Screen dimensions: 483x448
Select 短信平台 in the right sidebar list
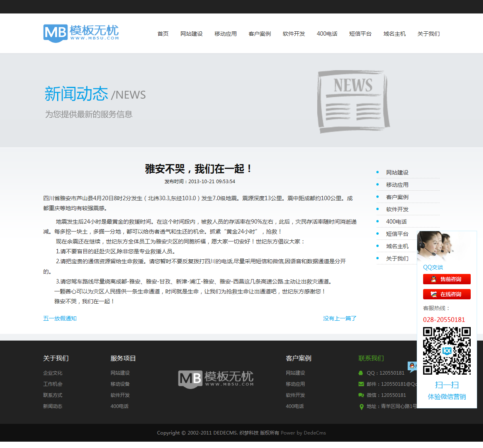click(397, 234)
